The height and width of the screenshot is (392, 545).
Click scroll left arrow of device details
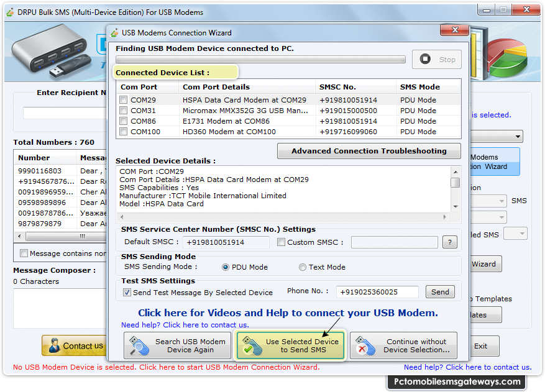tap(122, 217)
